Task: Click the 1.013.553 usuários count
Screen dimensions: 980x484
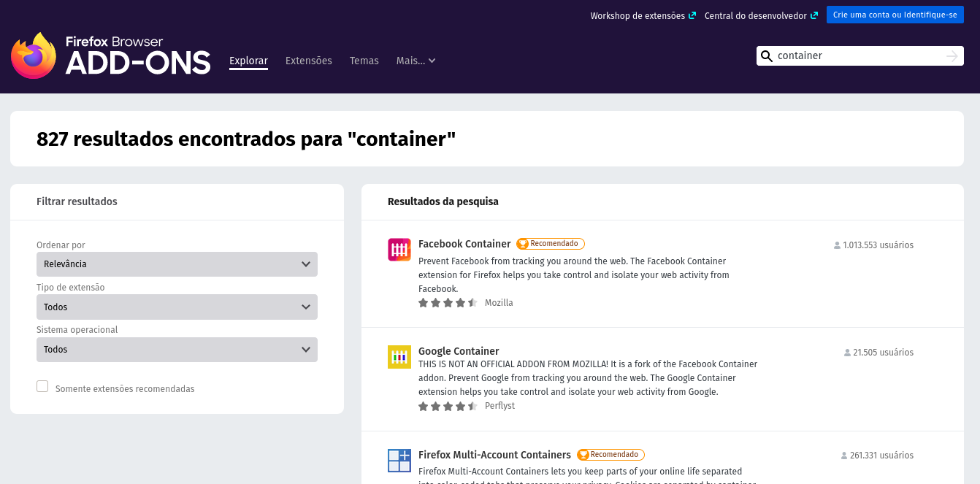Action: tap(878, 245)
